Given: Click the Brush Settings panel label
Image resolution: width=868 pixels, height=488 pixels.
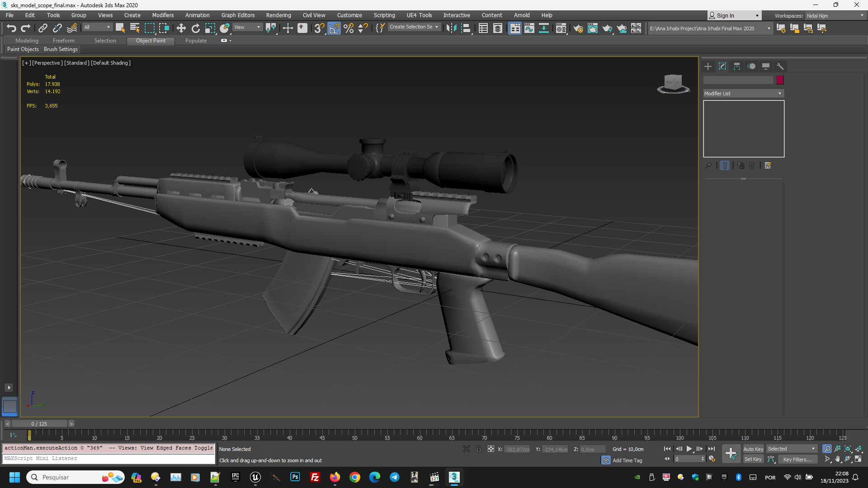Looking at the screenshot, I should 61,49.
